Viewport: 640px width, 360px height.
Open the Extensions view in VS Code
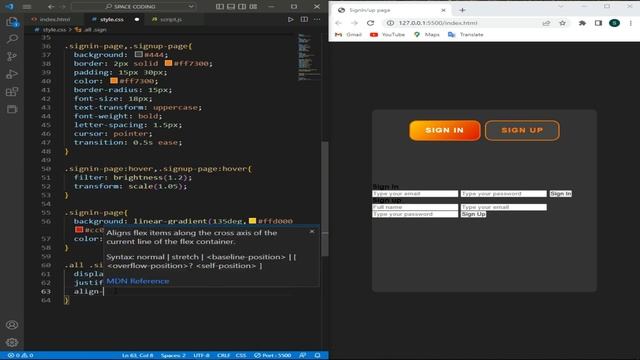12,91
